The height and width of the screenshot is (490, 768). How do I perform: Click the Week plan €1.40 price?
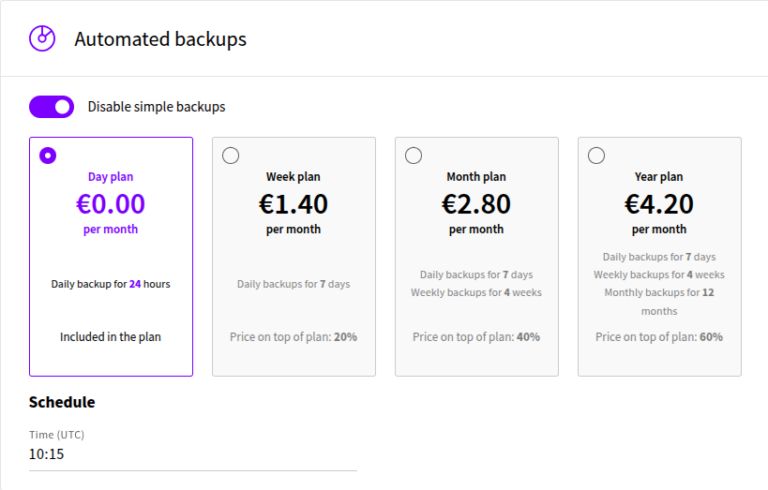pos(293,204)
